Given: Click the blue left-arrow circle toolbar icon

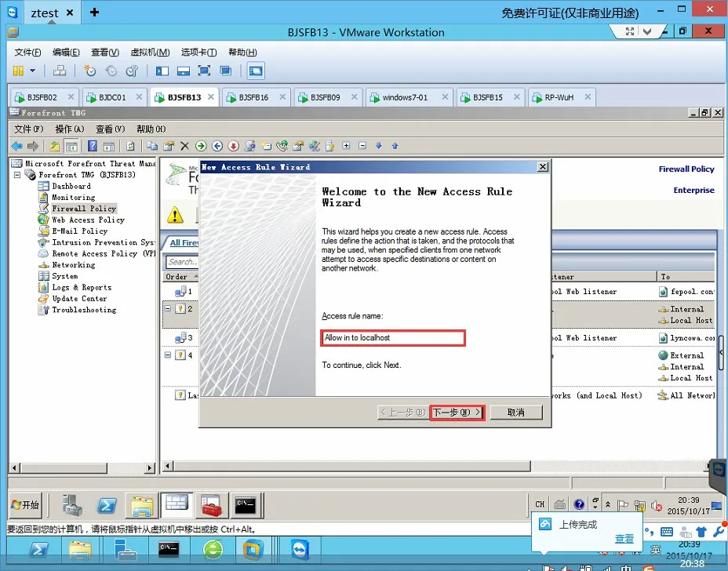Looking at the screenshot, I should pyautogui.click(x=217, y=146).
